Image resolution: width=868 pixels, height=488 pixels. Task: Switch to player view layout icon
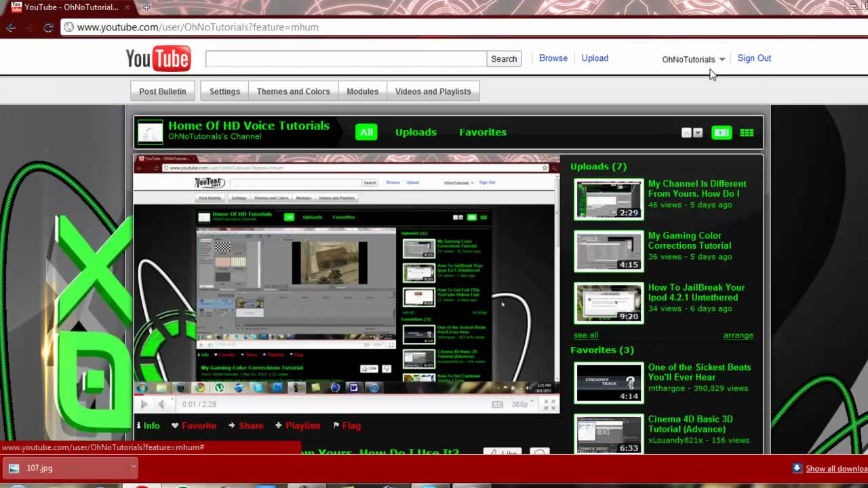[x=722, y=133]
